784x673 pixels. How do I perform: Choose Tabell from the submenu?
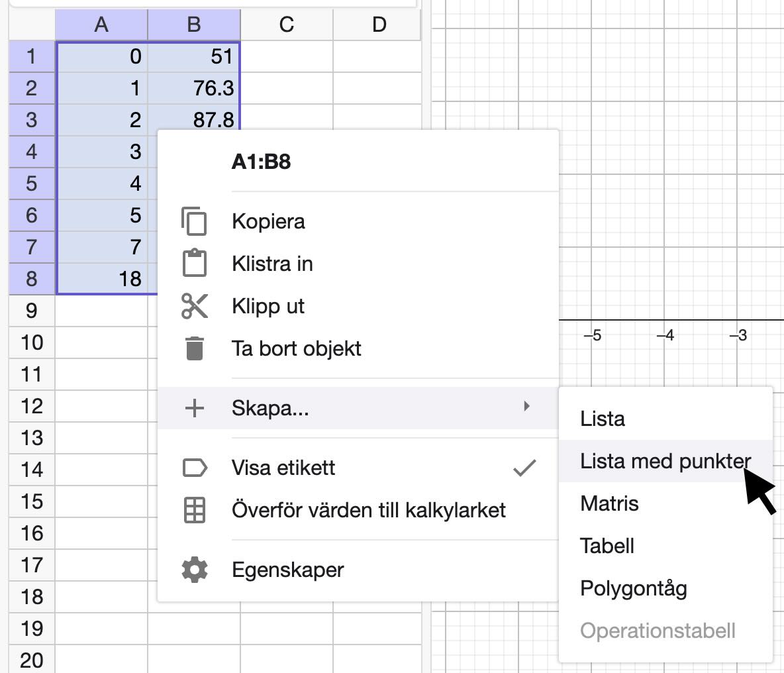607,545
